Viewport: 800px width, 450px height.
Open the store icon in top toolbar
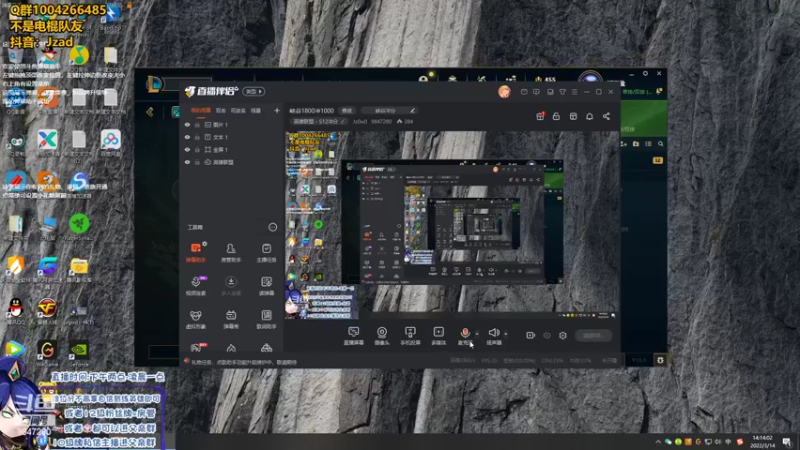[x=573, y=116]
